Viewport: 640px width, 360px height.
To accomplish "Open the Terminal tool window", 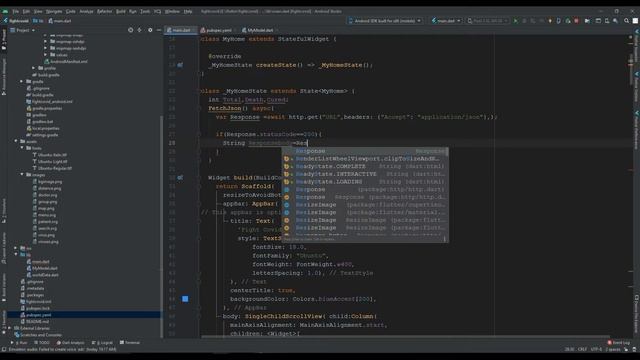I will (130, 343).
